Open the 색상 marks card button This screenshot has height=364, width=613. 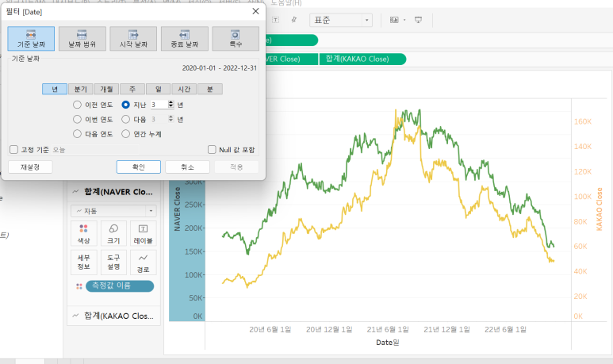(x=83, y=233)
